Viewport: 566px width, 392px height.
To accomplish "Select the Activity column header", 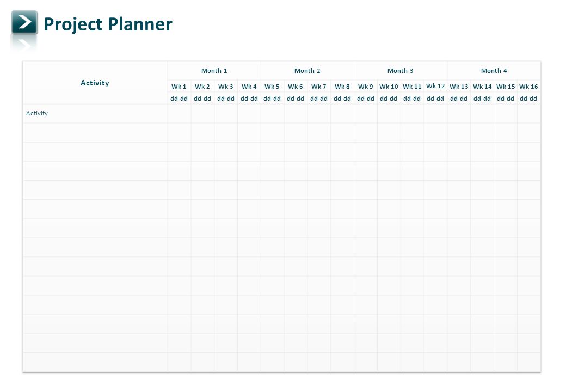I will pyautogui.click(x=95, y=83).
